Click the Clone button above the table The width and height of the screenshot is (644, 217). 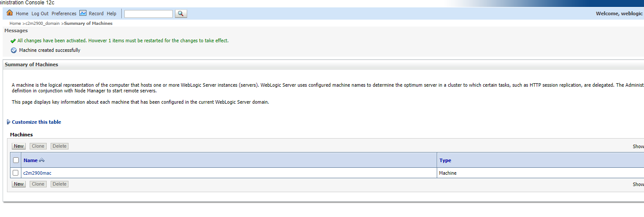(38, 146)
